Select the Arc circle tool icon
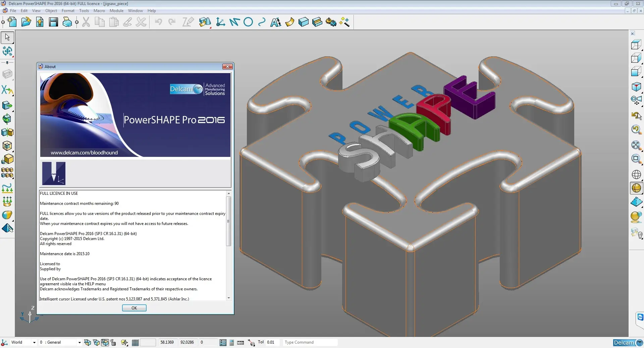Viewport: 644px width, 348px height. [x=248, y=22]
